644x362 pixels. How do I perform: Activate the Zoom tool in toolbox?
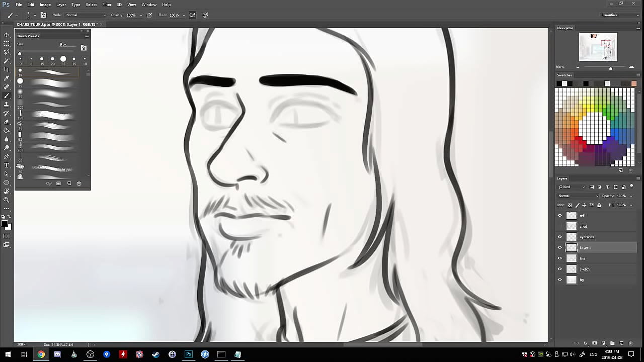click(7, 200)
